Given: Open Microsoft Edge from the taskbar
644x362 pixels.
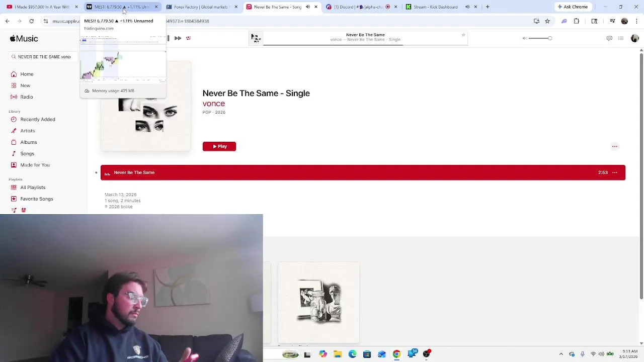Looking at the screenshot, I should click(352, 354).
